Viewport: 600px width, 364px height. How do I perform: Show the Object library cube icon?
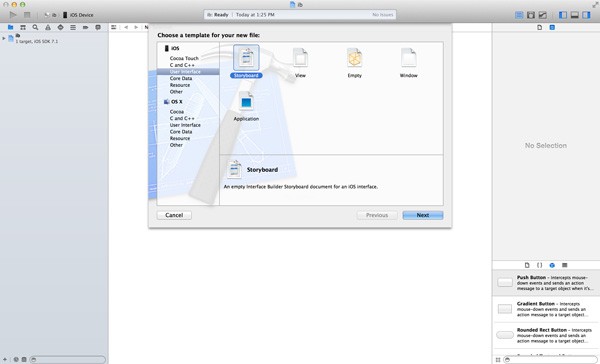pos(552,265)
